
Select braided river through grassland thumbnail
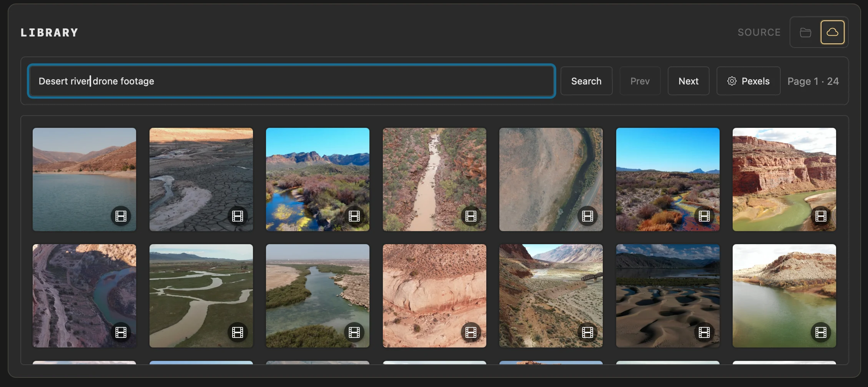coord(201,296)
